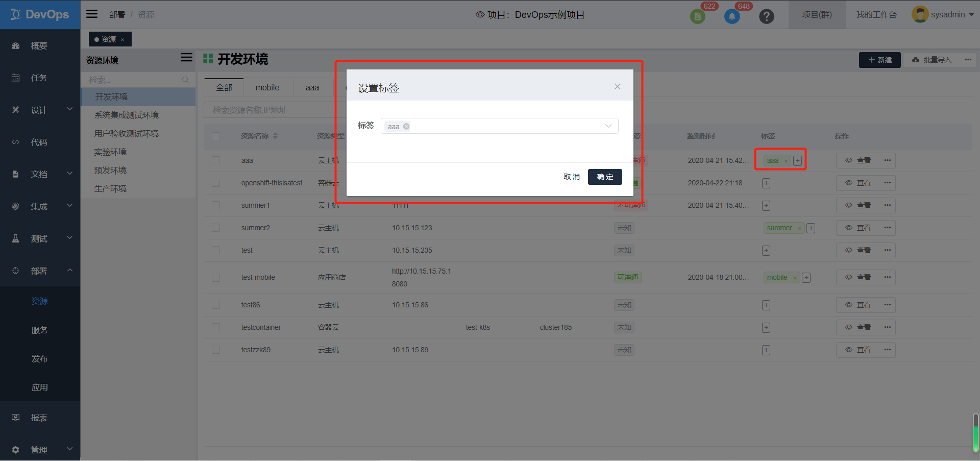This screenshot has width=980, height=461.
Task: Open toolbar more options beside 批量导入
Action: (x=968, y=60)
